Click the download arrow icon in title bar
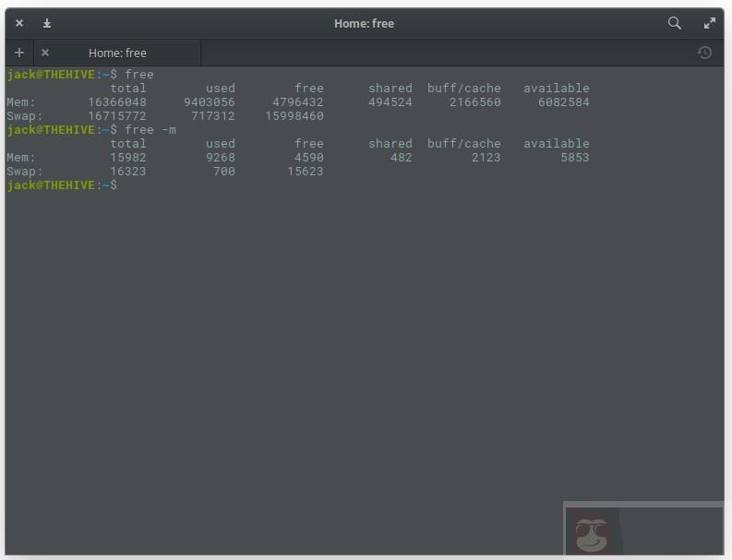The width and height of the screenshot is (732, 560). pos(47,23)
